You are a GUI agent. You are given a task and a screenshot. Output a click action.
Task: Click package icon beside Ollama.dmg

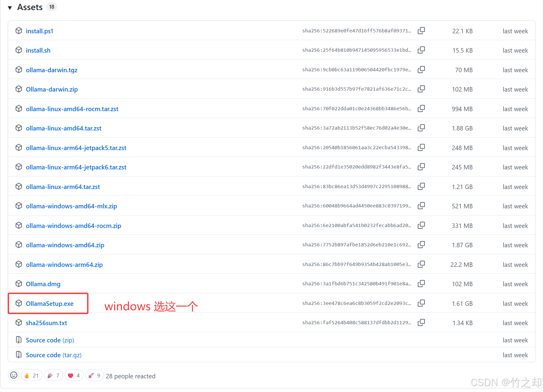pyautogui.click(x=19, y=284)
